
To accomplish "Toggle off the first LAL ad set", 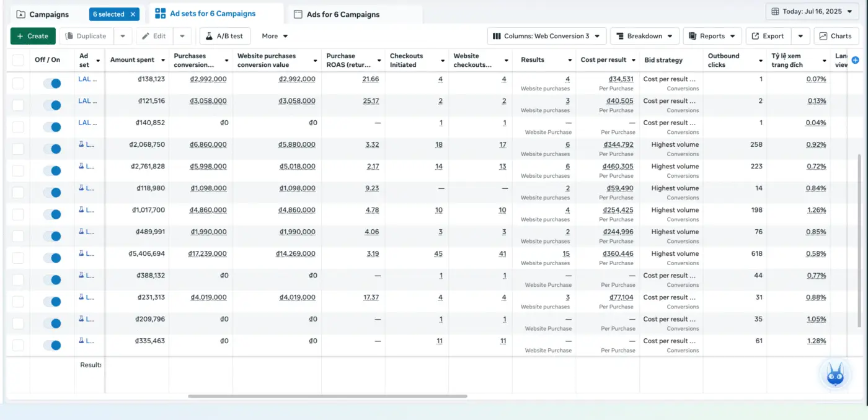I will pos(52,84).
